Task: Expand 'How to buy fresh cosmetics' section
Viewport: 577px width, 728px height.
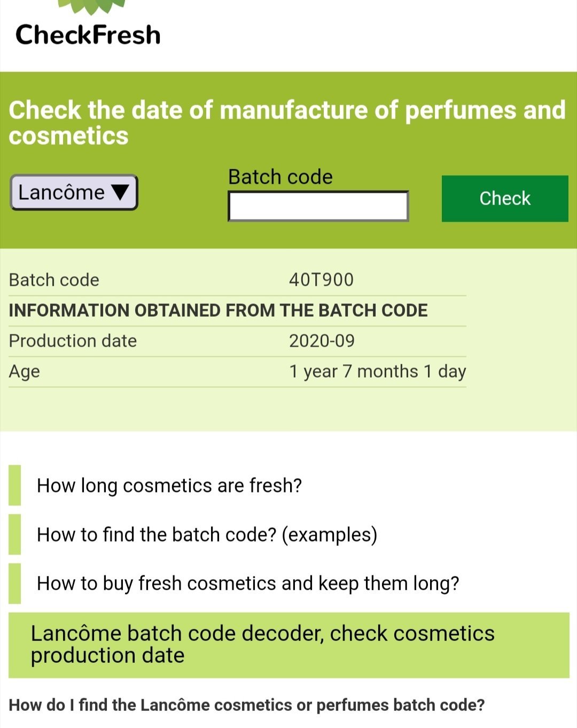Action: (x=248, y=583)
